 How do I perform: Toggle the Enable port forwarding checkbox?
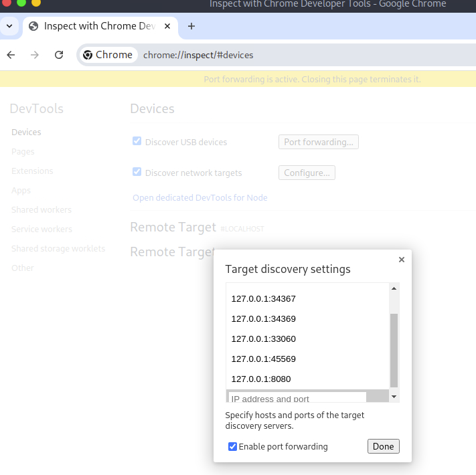(233, 446)
